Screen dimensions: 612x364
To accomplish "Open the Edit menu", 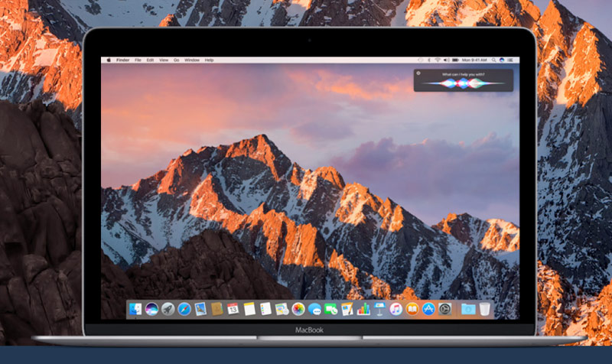I will (150, 60).
